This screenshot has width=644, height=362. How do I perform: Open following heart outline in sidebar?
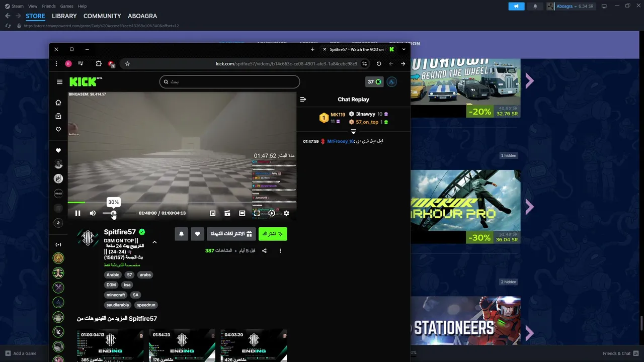pos(58,129)
